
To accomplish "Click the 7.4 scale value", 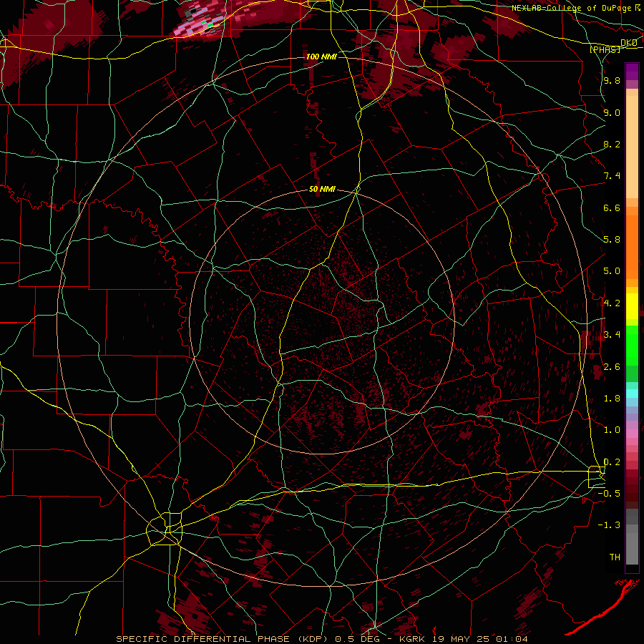I will point(612,176).
